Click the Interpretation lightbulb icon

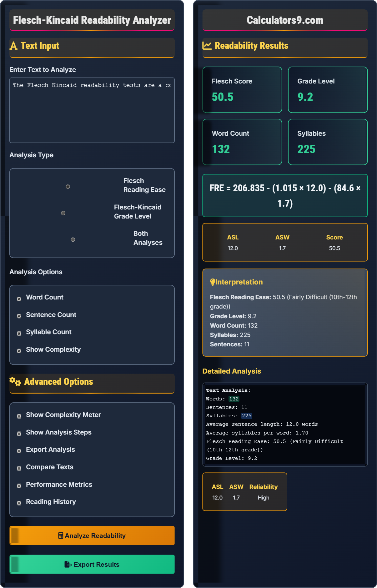coord(213,282)
